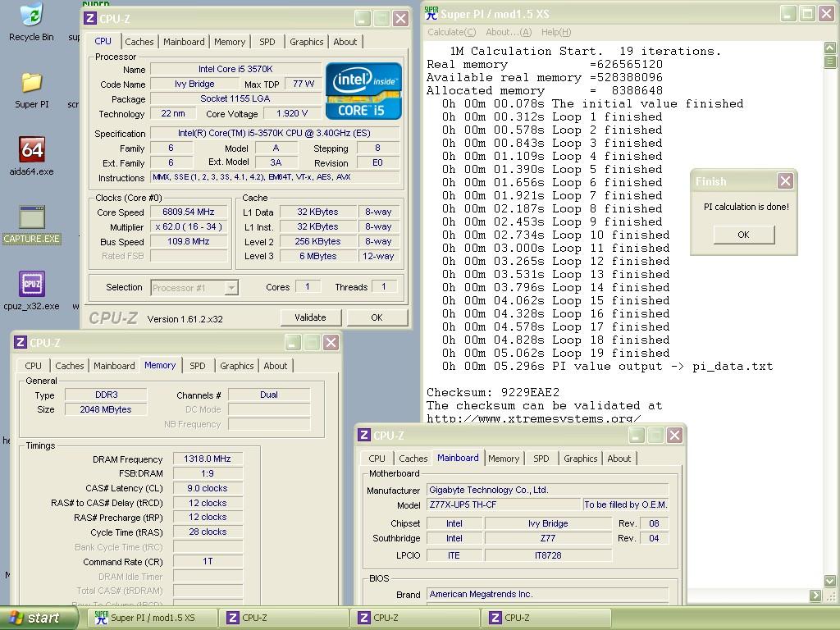Screen dimensions: 840x630
Task: Click the manufacturer Gigabyte Technology Co., Ltd.
Action: tap(547, 491)
